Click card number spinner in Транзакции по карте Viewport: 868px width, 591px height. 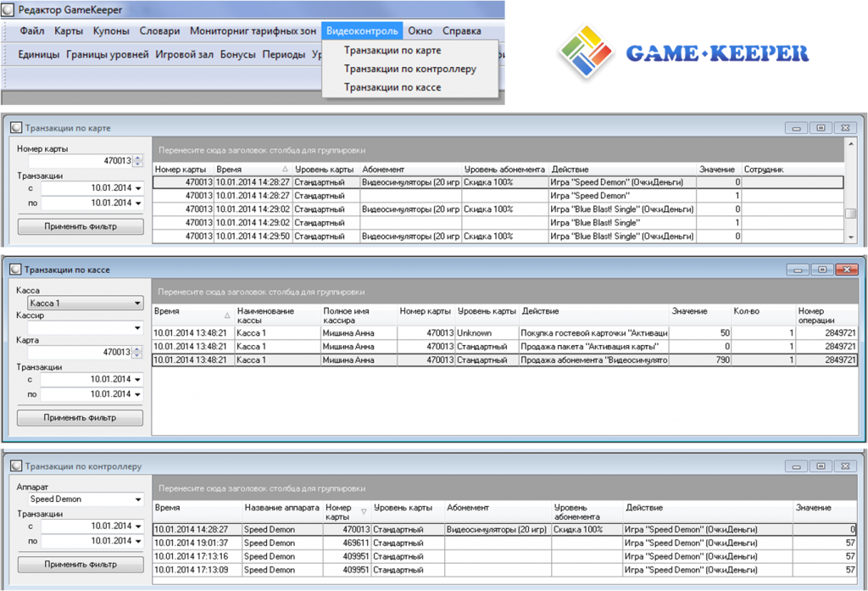coord(138,160)
